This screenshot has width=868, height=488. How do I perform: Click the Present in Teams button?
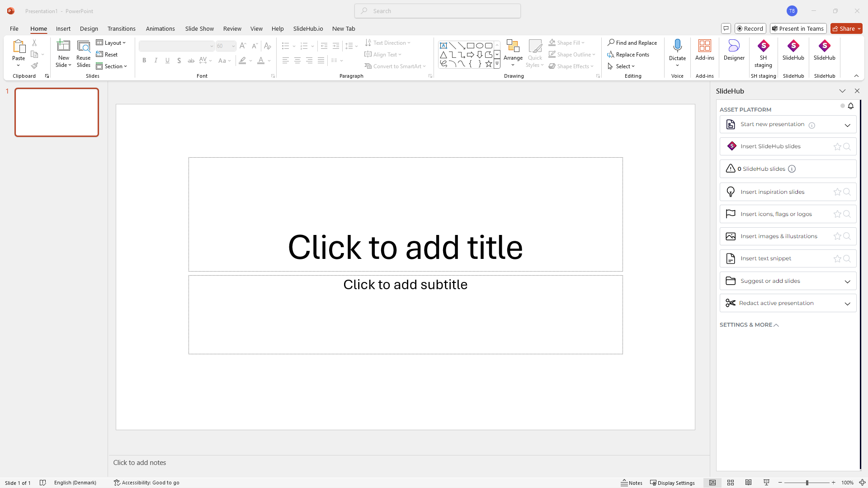(x=798, y=28)
